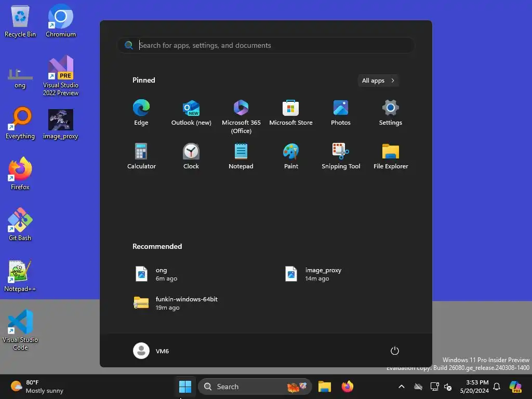
Task: Open network status tray icon
Action: (434, 387)
